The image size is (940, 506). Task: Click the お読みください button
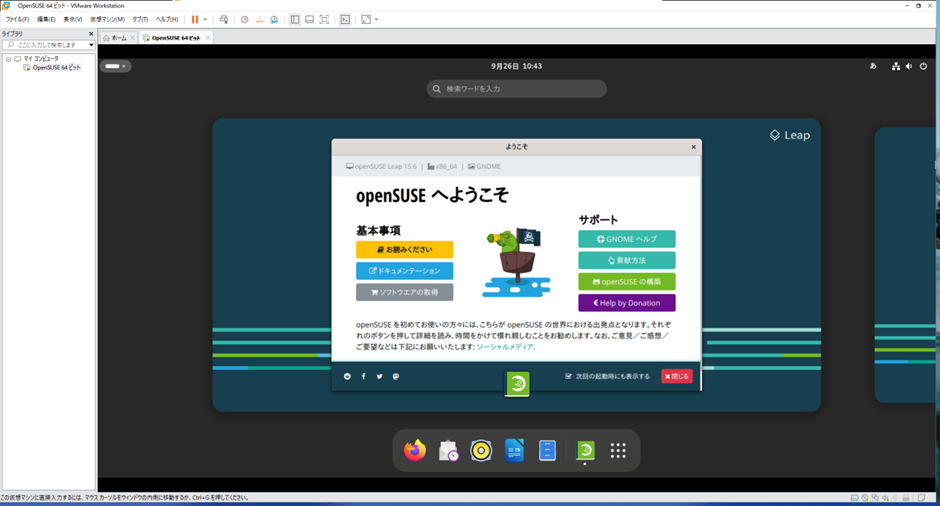pos(404,249)
